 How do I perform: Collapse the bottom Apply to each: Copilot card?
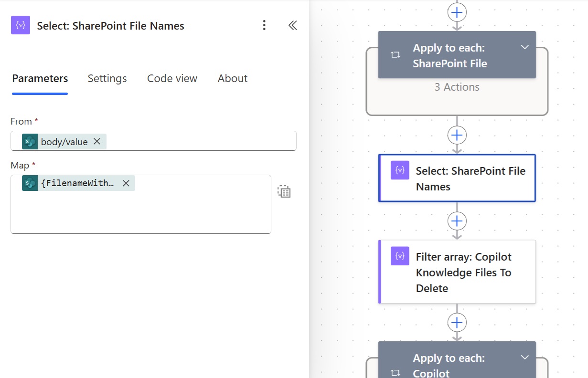point(524,357)
